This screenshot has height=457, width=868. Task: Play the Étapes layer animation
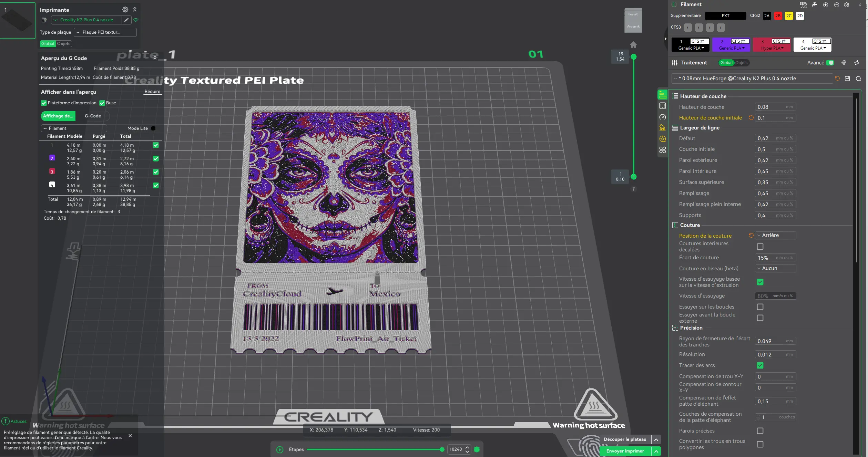pos(280,450)
